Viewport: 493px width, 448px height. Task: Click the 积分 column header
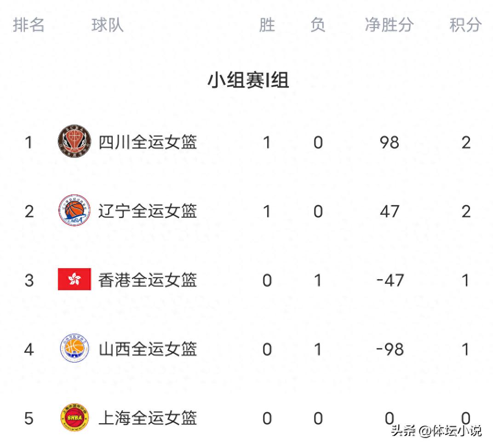point(465,25)
